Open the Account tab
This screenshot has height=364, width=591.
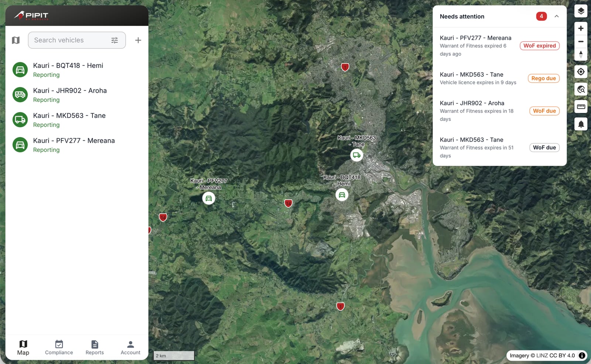130,348
